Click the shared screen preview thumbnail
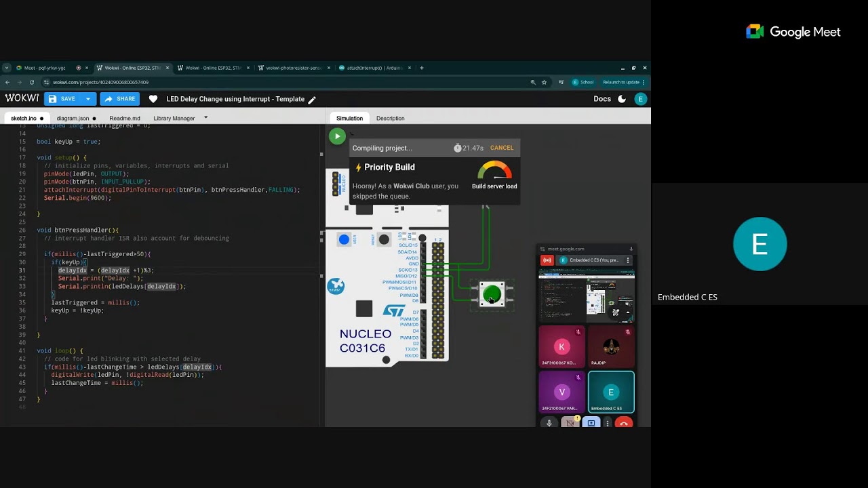Viewport: 868px width, 488px height. [587, 296]
